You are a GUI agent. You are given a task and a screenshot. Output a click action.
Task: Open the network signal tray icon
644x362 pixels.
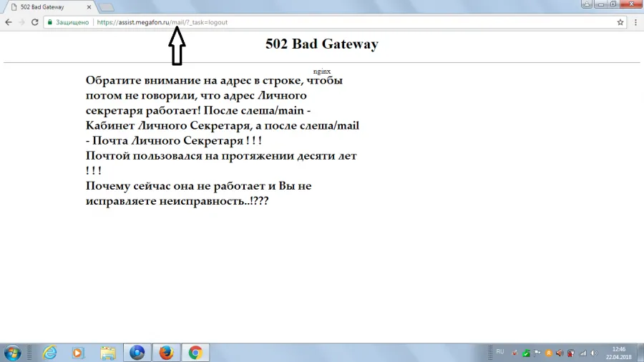pos(582,353)
